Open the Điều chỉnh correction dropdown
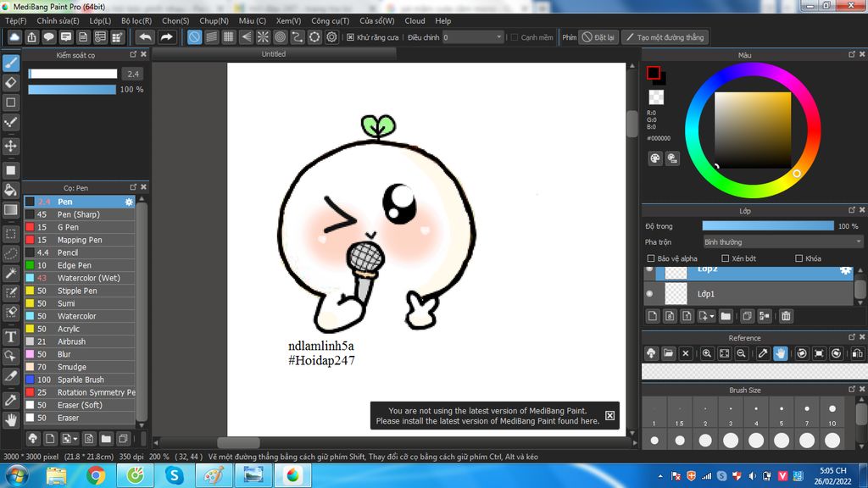Viewport: 868px width, 488px height. coord(472,37)
